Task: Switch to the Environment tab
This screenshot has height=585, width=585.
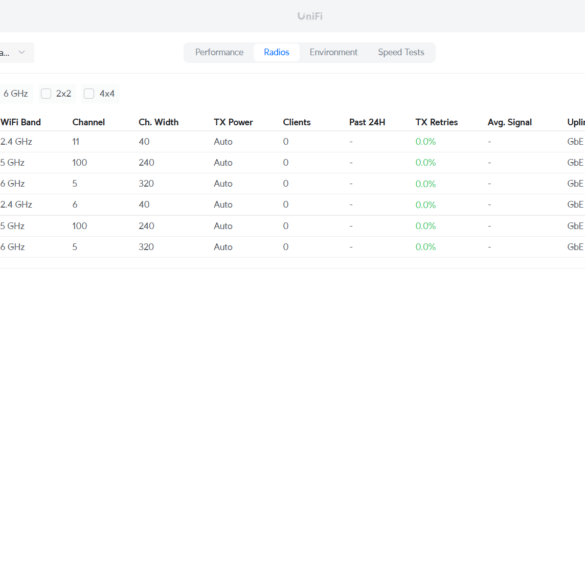Action: coord(333,52)
